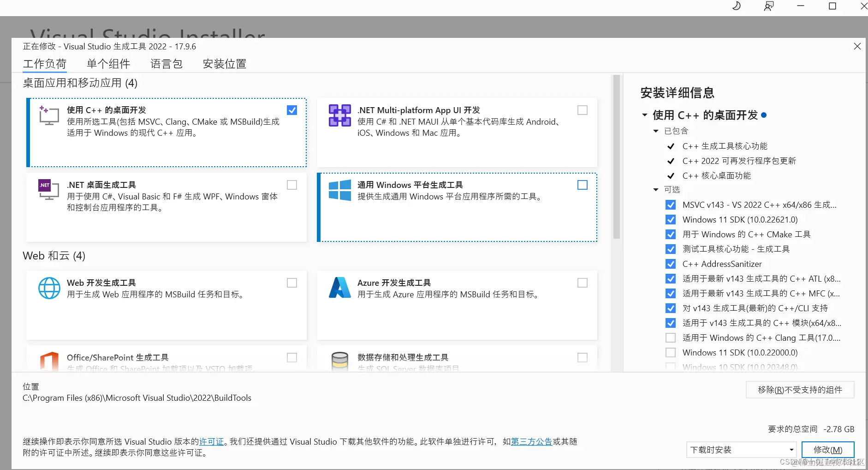The width and height of the screenshot is (868, 470).
Task: Switch to the 工作负荷 tab
Action: pyautogui.click(x=45, y=64)
